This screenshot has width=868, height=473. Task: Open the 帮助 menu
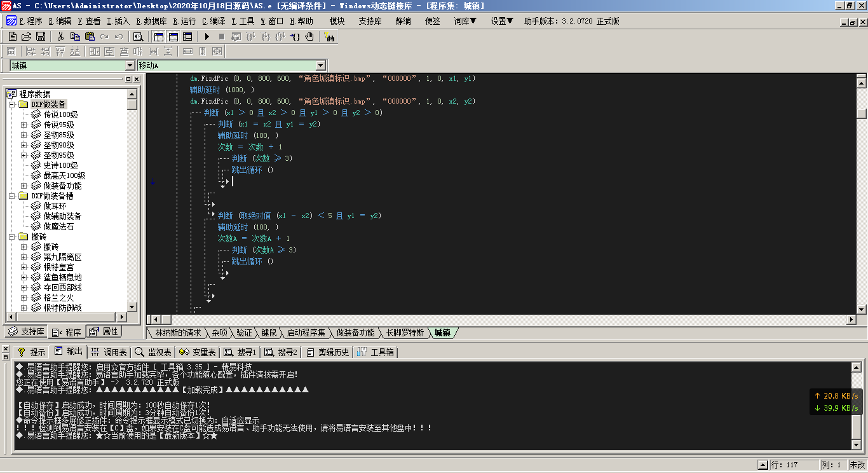(x=302, y=21)
